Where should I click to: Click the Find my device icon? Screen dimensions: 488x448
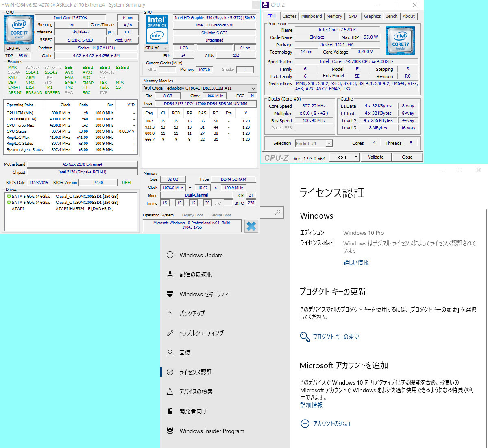(170, 391)
